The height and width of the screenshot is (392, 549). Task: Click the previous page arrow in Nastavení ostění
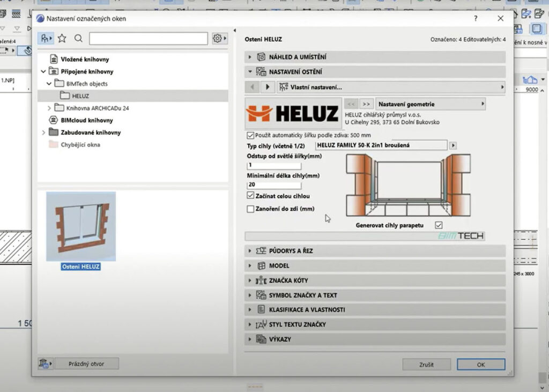pyautogui.click(x=253, y=87)
